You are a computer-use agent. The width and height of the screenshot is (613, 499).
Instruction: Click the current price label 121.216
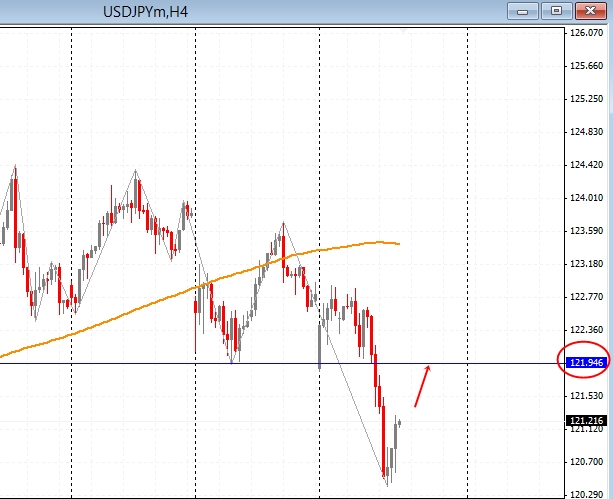[587, 421]
